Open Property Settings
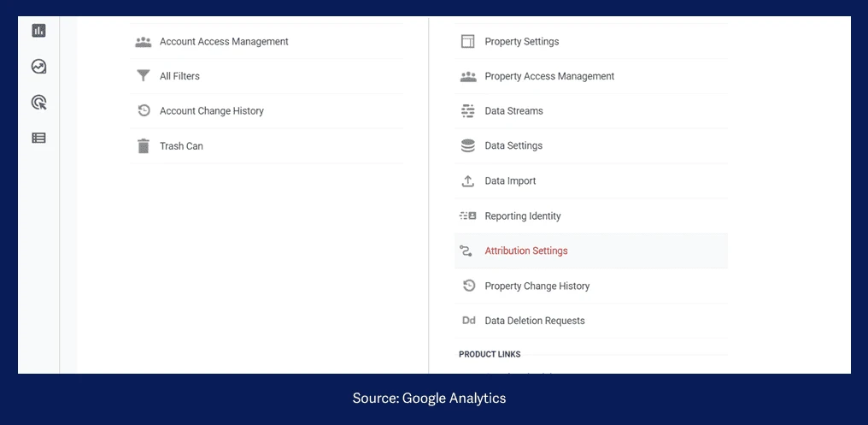This screenshot has height=425, width=868. coord(521,42)
